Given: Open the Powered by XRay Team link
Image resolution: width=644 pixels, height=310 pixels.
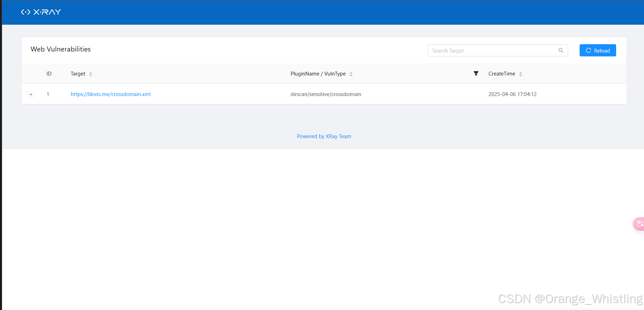Looking at the screenshot, I should [324, 136].
